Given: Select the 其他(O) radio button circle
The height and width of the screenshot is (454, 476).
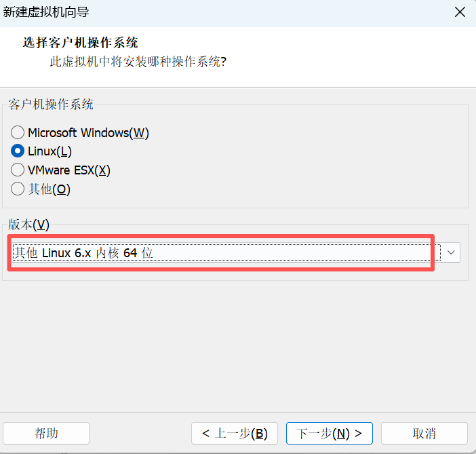Looking at the screenshot, I should 18,189.
